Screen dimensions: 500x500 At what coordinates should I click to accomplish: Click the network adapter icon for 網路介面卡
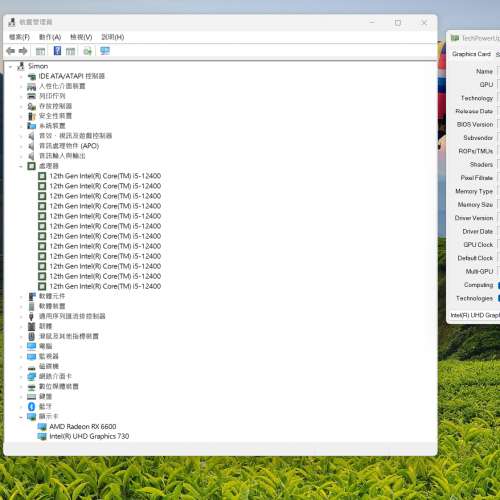click(x=32, y=376)
